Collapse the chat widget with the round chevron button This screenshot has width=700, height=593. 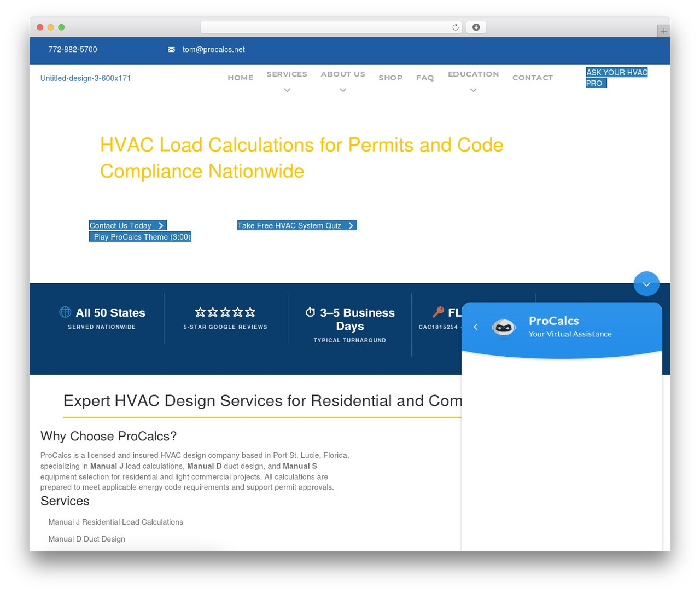[646, 284]
